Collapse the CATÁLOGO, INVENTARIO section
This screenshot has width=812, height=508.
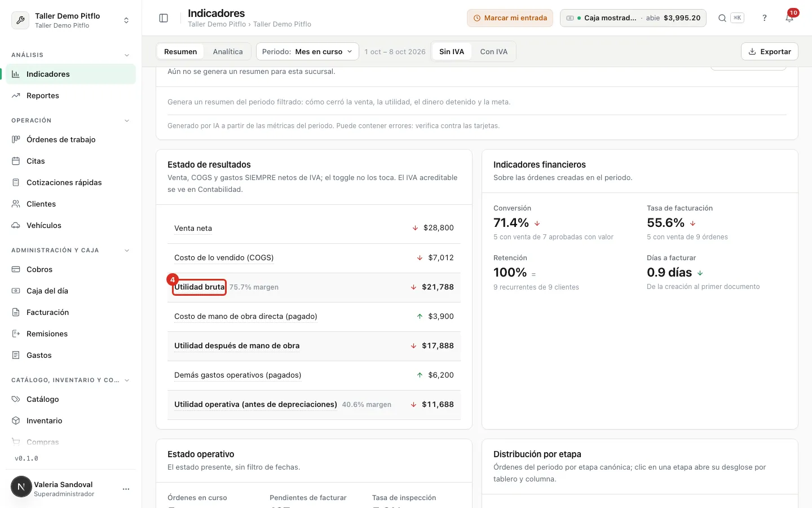(127, 380)
